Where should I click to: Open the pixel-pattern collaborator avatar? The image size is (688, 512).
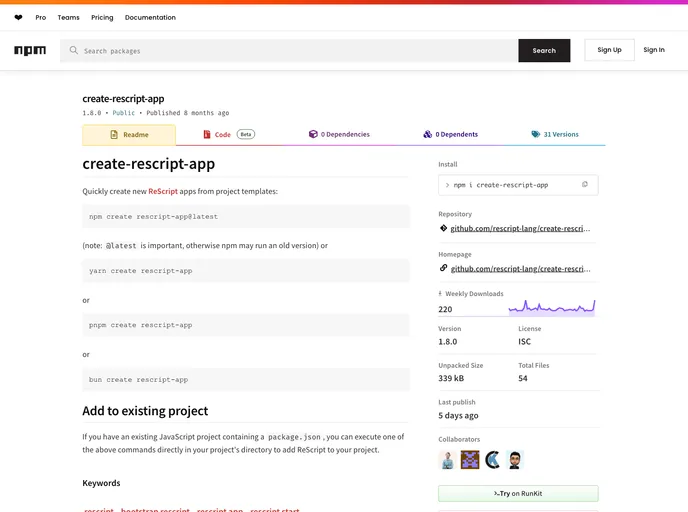tap(470, 460)
